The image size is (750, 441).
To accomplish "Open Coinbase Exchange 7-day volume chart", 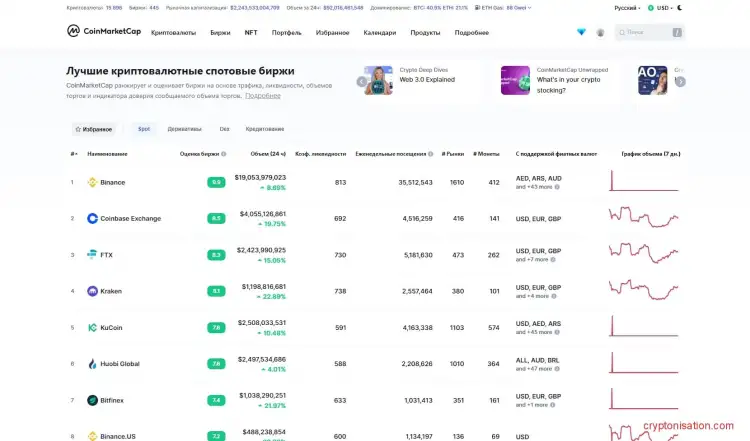I will [x=644, y=217].
